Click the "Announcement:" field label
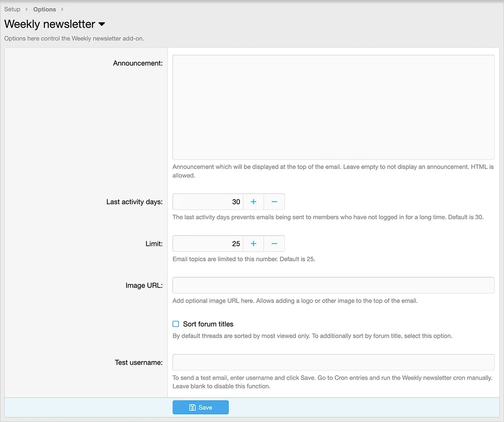The width and height of the screenshot is (504, 422). (x=137, y=63)
